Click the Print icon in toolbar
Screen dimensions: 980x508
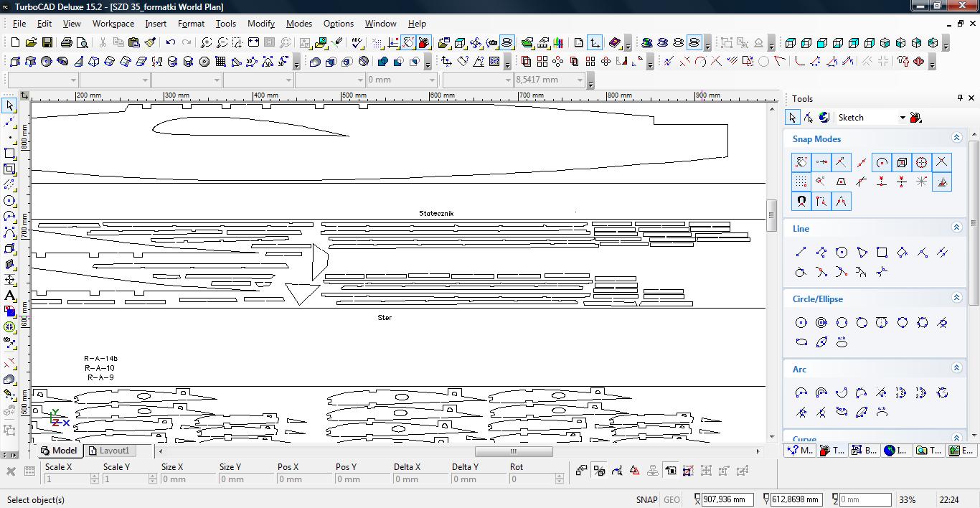67,43
